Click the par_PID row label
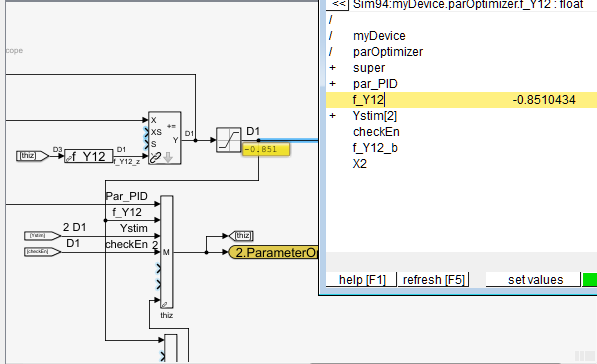This screenshot has height=364, width=597. (375, 84)
